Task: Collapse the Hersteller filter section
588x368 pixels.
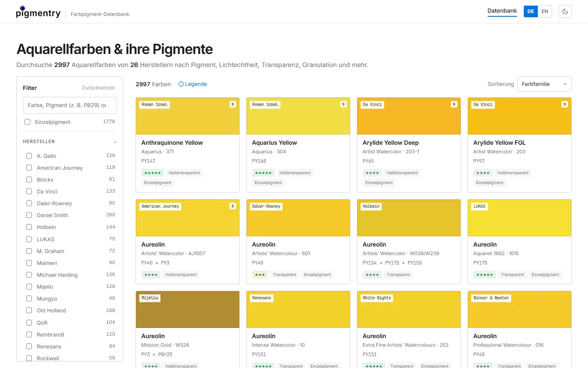Action: [115, 142]
